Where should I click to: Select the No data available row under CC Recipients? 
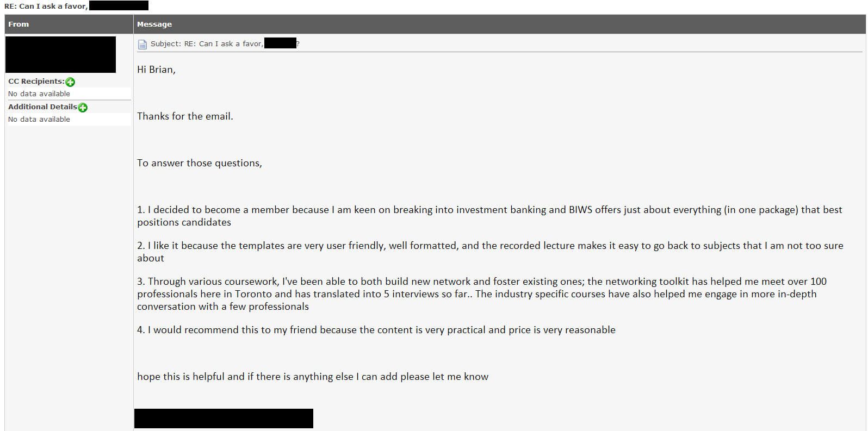(39, 93)
